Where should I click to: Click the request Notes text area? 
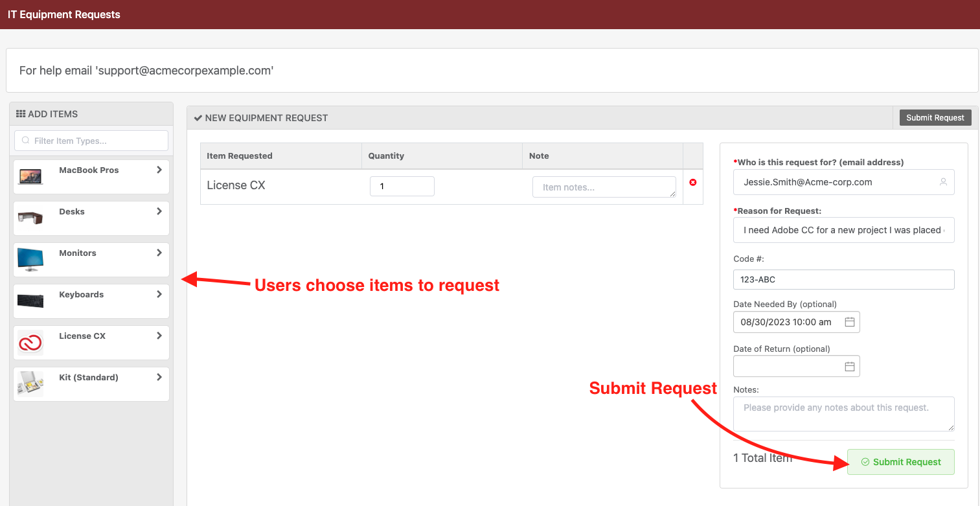coord(844,414)
